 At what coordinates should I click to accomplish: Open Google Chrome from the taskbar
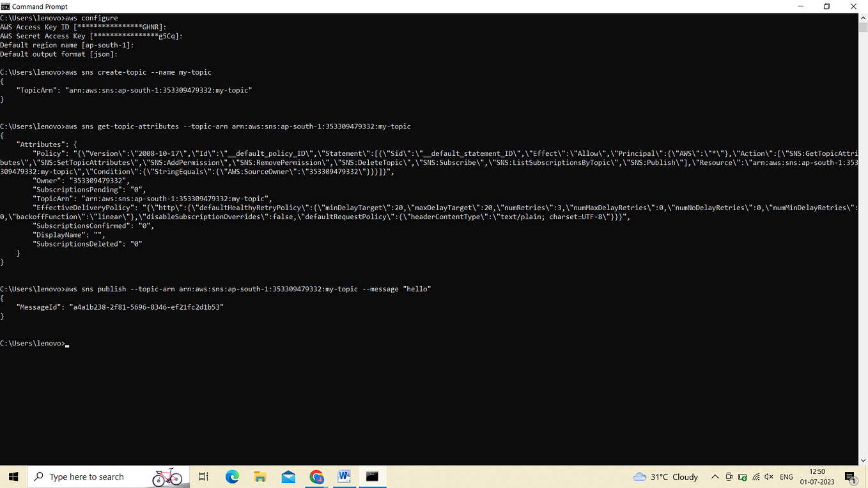316,477
